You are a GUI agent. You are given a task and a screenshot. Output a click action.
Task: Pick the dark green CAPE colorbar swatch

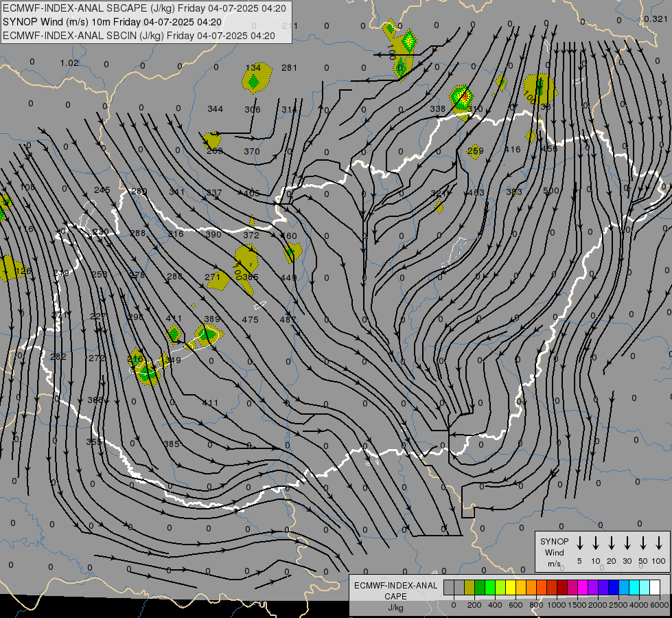[480, 588]
